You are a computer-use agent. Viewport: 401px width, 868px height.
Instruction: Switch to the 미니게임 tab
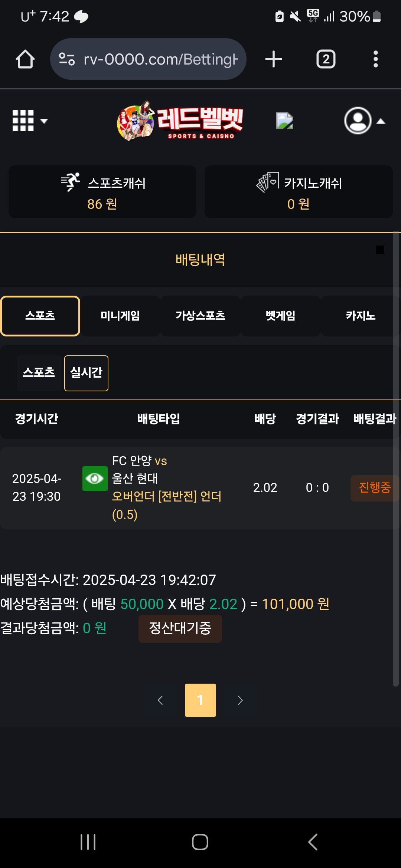click(120, 316)
